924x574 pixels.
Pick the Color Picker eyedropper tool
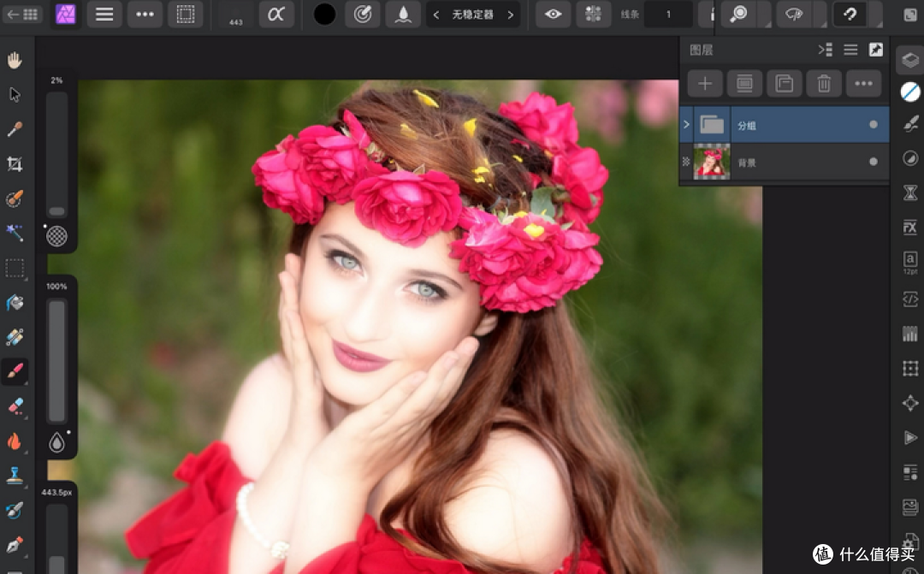[15, 129]
